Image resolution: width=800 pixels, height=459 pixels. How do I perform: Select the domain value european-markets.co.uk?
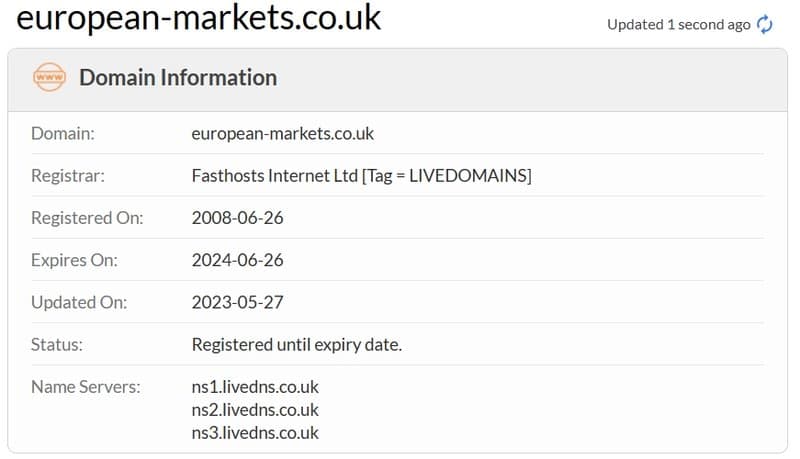[283, 134]
